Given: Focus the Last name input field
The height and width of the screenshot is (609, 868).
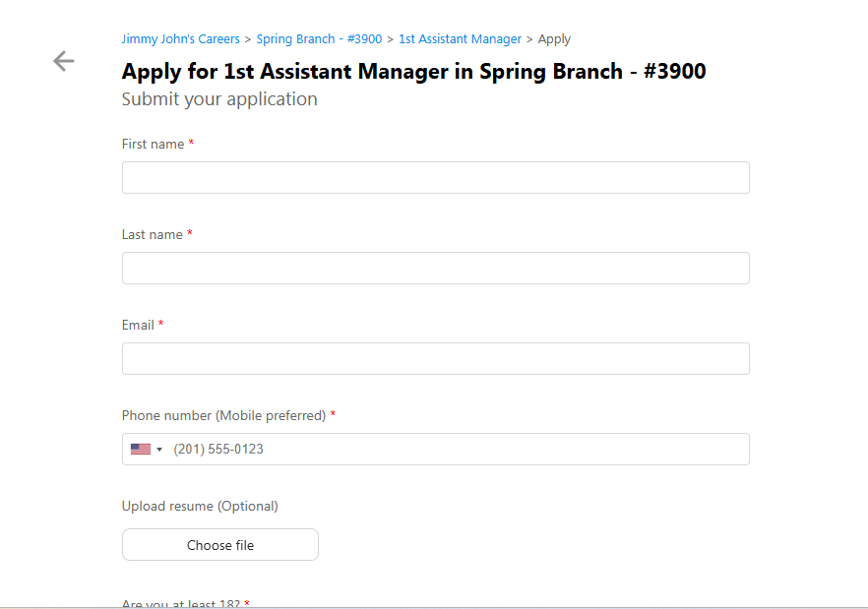Looking at the screenshot, I should 436,269.
